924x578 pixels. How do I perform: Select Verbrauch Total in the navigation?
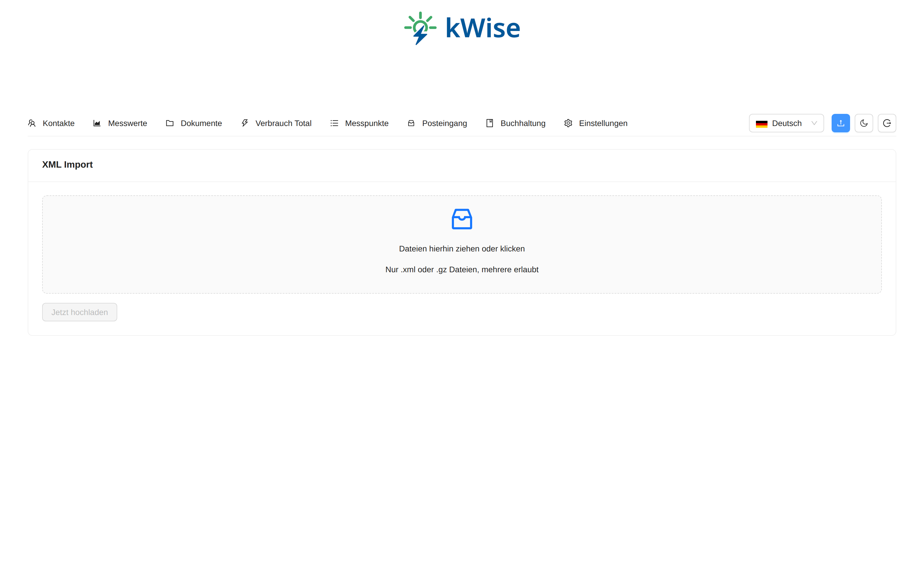[x=276, y=123]
